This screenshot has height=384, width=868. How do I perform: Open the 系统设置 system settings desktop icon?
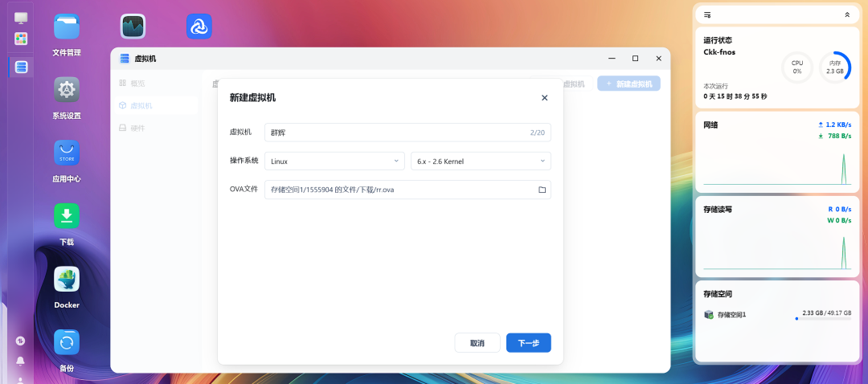(x=67, y=90)
